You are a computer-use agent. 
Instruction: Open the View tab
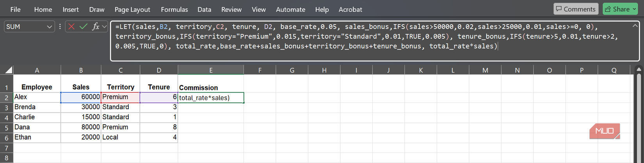[259, 9]
